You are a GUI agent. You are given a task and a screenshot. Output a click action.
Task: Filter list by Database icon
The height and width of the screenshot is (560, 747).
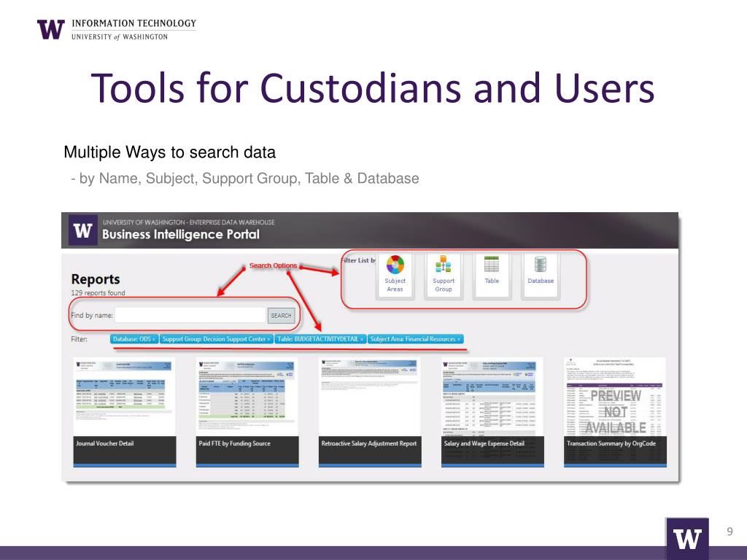[541, 275]
